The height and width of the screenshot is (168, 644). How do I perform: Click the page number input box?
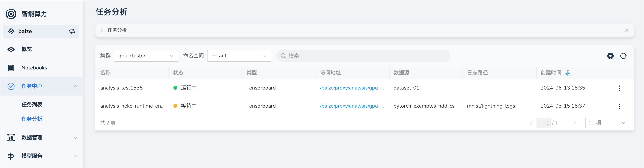543,123
